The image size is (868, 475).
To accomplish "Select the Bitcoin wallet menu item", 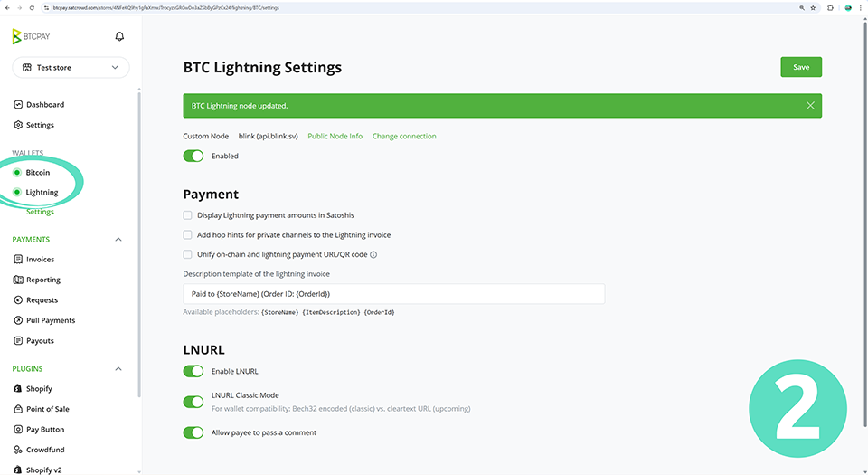I will coord(37,173).
